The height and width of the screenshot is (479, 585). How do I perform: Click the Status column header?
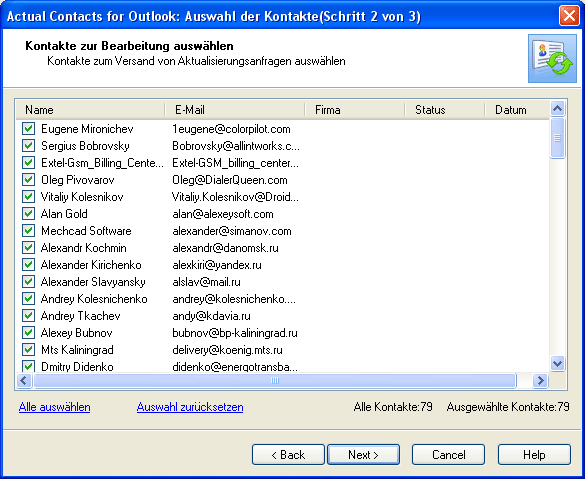coord(445,110)
